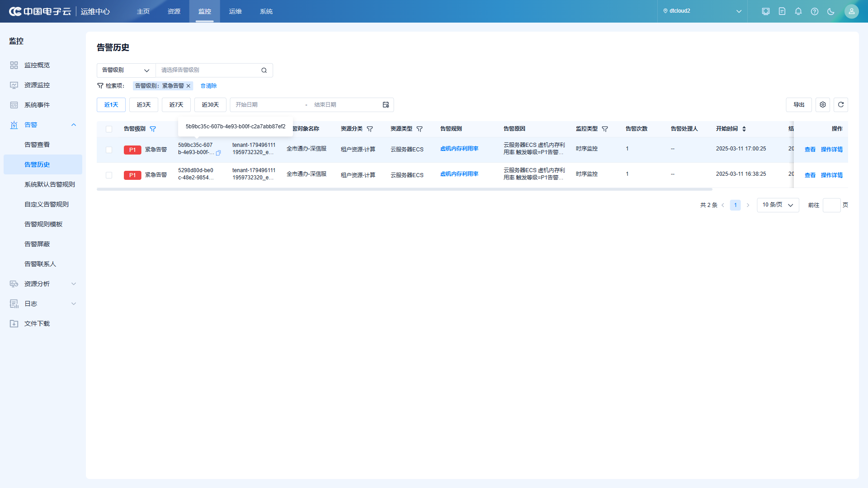Focus the 开始日期 date field
The width and height of the screenshot is (868, 488).
click(x=267, y=105)
